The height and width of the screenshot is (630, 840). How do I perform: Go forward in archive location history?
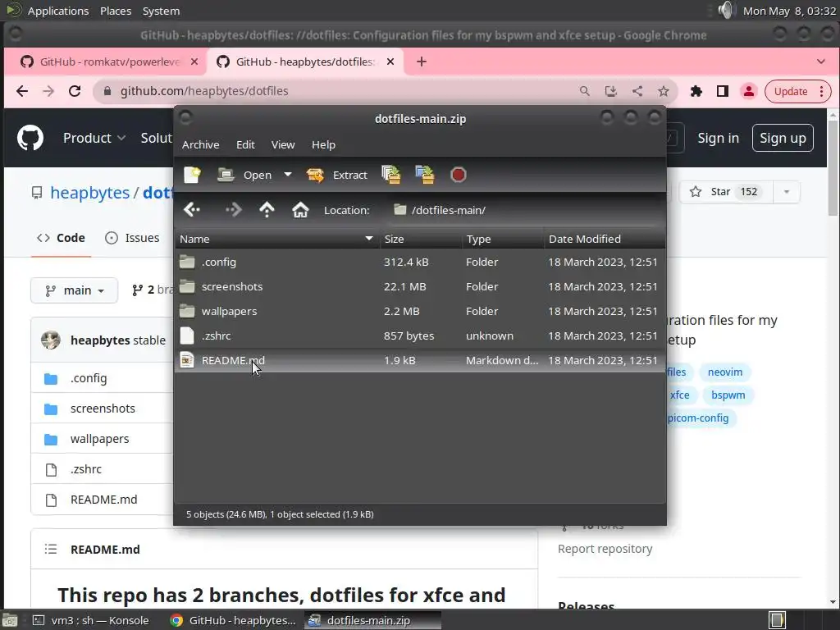233,209
